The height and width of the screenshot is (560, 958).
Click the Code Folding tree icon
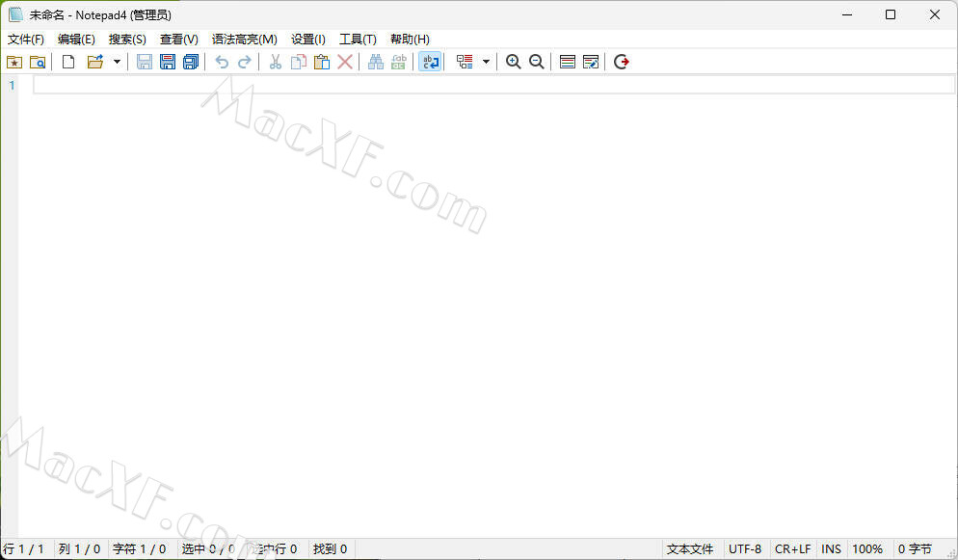click(465, 62)
